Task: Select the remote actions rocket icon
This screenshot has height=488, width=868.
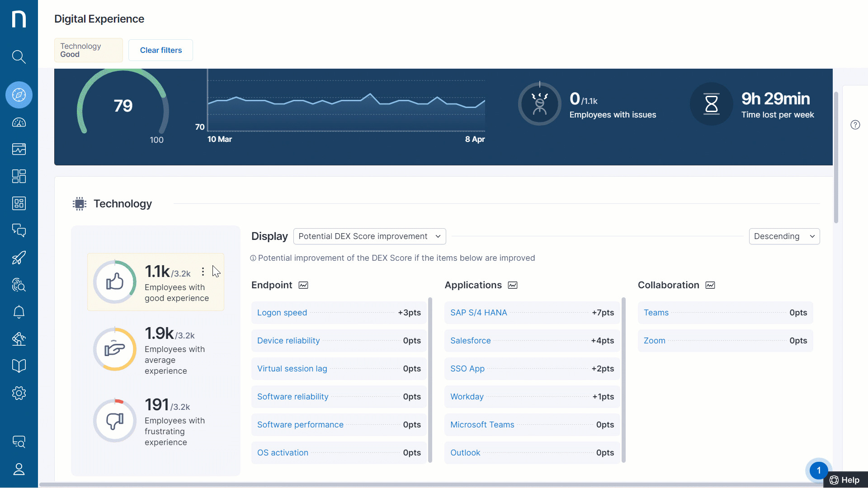Action: point(19,258)
